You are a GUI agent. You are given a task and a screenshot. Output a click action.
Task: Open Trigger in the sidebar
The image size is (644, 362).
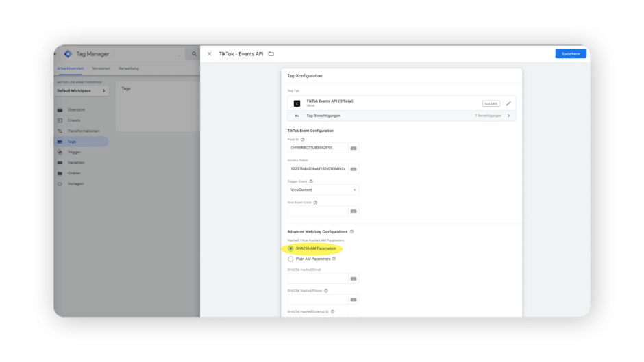74,153
